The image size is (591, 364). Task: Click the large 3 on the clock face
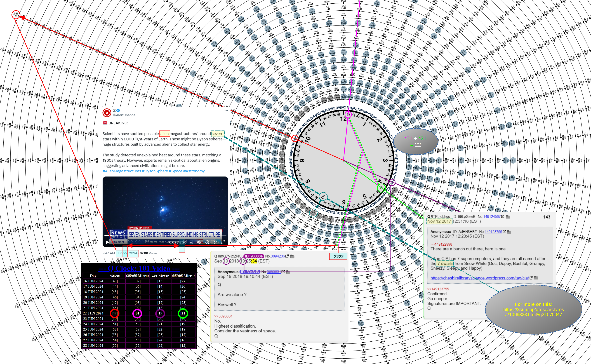385,160
